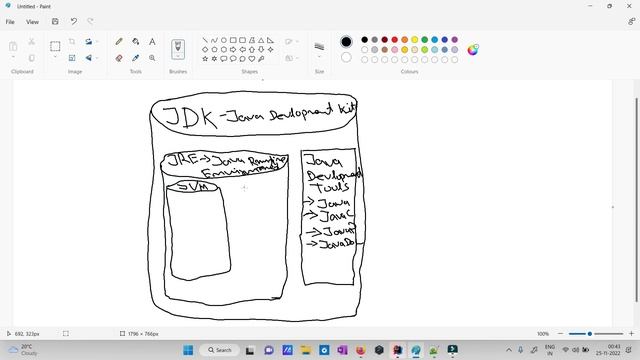This screenshot has width=640, height=360.
Task: Click the Crop icon
Action: click(x=72, y=41)
